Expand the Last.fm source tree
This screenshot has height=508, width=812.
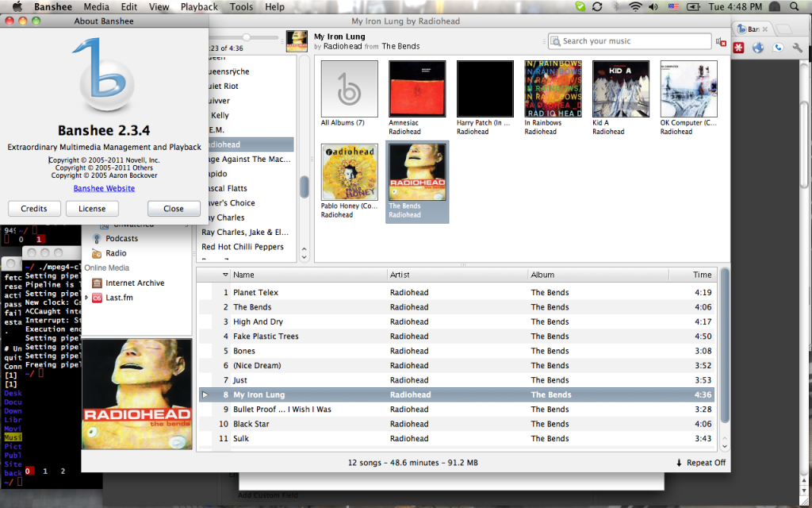86,298
